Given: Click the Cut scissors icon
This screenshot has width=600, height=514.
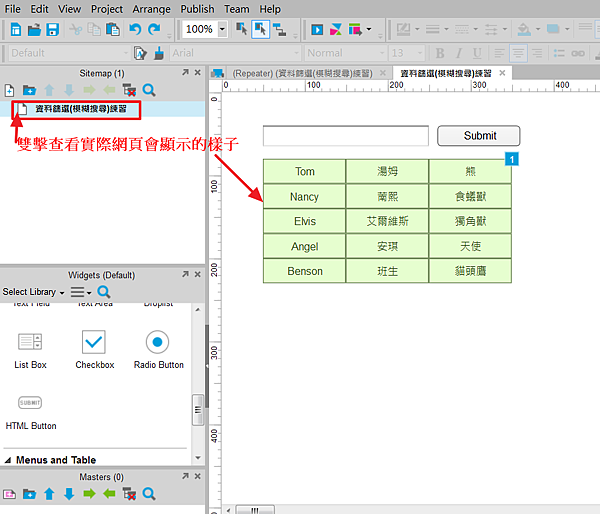Looking at the screenshot, I should tap(76, 29).
